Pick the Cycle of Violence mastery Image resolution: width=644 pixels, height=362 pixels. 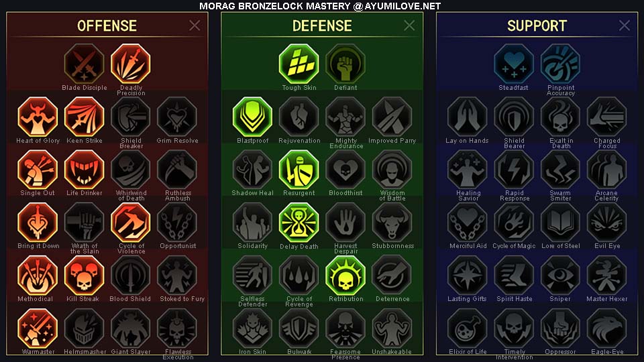(x=131, y=223)
